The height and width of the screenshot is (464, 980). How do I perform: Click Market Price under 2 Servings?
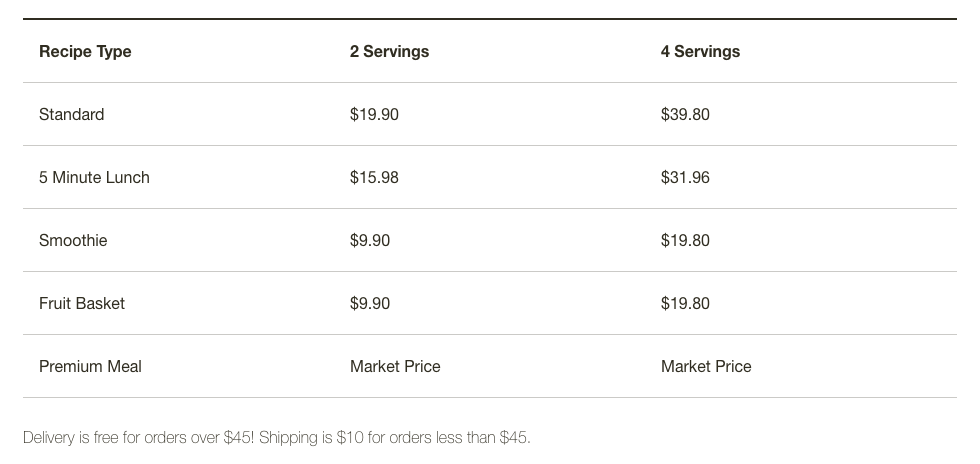tap(395, 366)
